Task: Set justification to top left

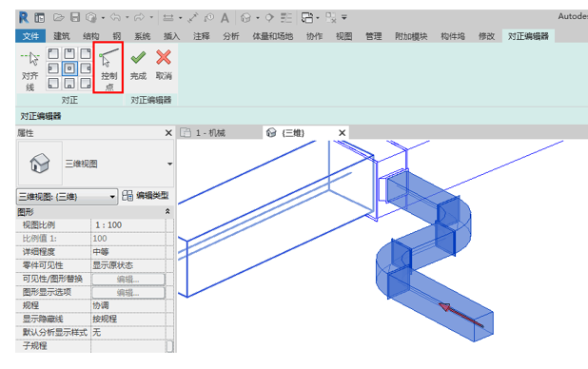Action: pos(53,53)
